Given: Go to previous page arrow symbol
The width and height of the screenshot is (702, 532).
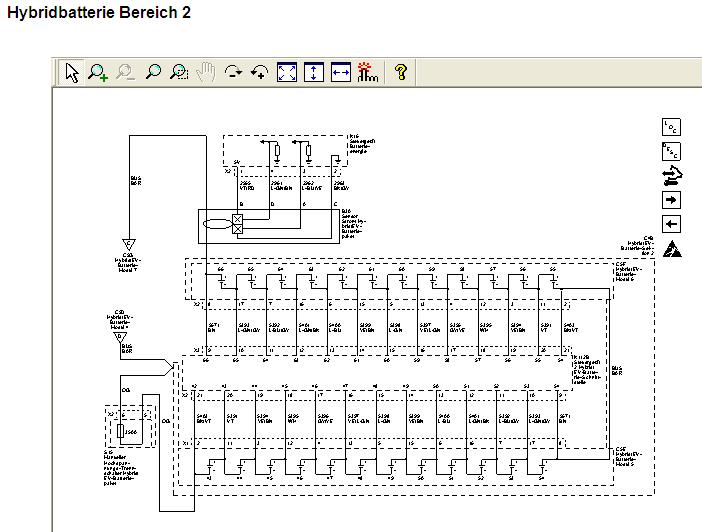Looking at the screenshot, I should pyautogui.click(x=672, y=224).
